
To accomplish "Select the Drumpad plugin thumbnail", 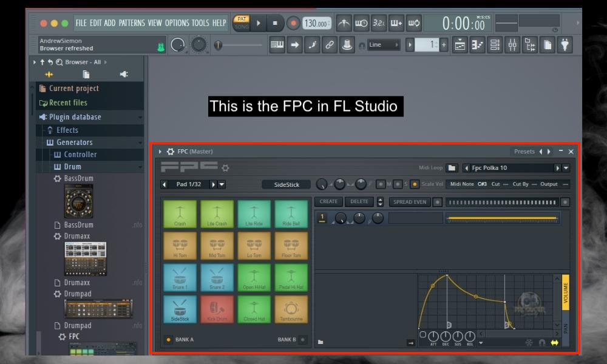I will 99,308.
